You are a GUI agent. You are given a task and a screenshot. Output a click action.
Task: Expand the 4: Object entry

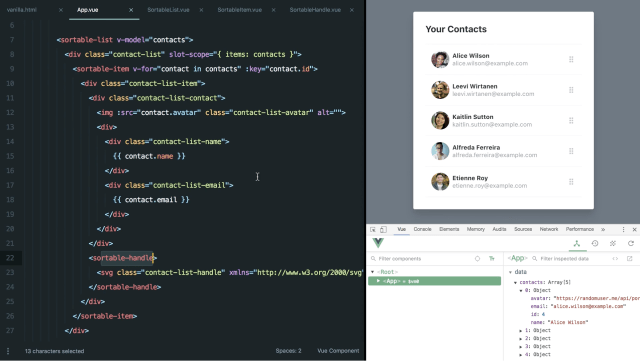click(x=520, y=355)
